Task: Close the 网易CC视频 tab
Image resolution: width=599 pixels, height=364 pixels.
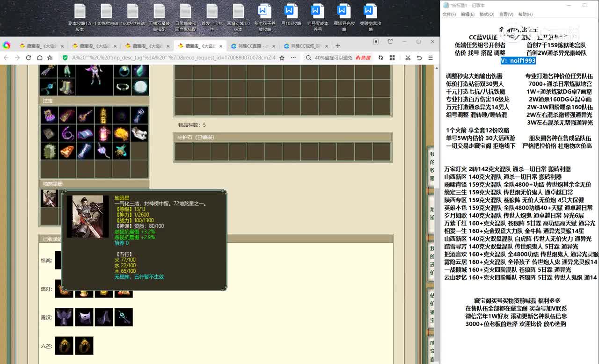Action: click(326, 46)
